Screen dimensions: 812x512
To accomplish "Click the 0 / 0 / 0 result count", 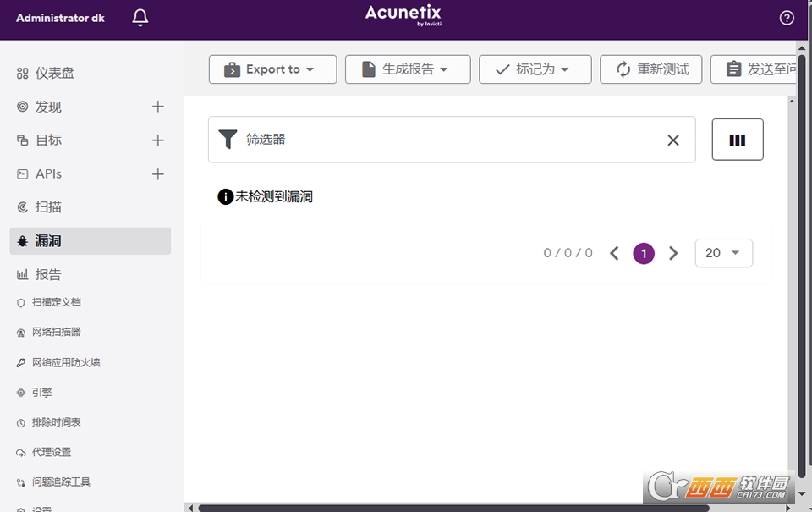I will point(568,253).
